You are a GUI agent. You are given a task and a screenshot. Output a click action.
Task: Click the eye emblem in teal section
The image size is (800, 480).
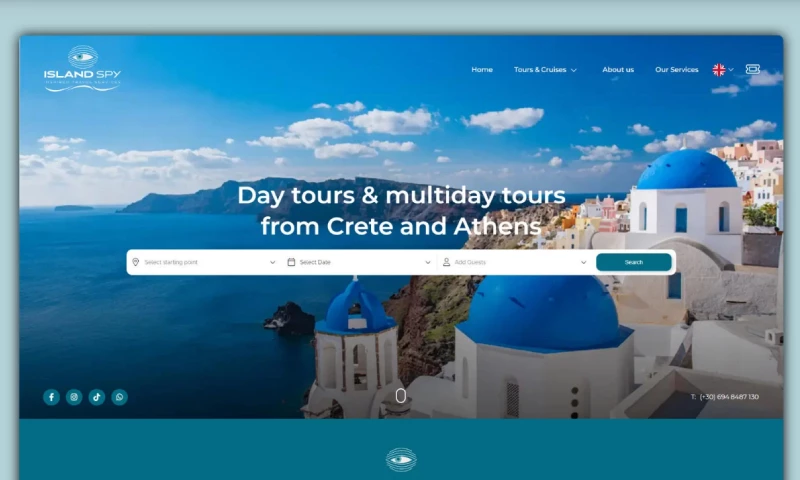[x=401, y=460]
